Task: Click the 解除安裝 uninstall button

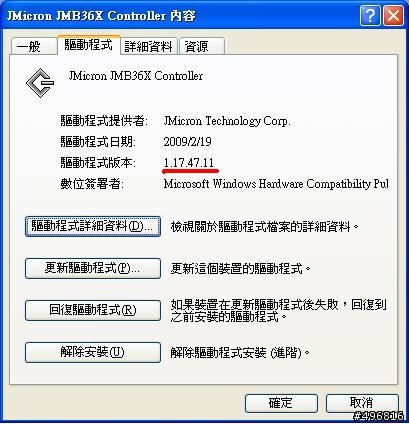Action: click(93, 352)
